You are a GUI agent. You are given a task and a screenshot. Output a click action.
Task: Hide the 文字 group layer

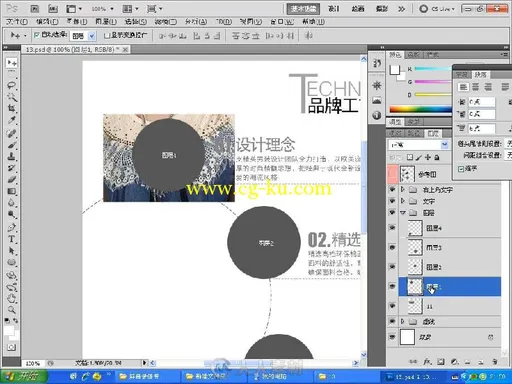tap(392, 201)
